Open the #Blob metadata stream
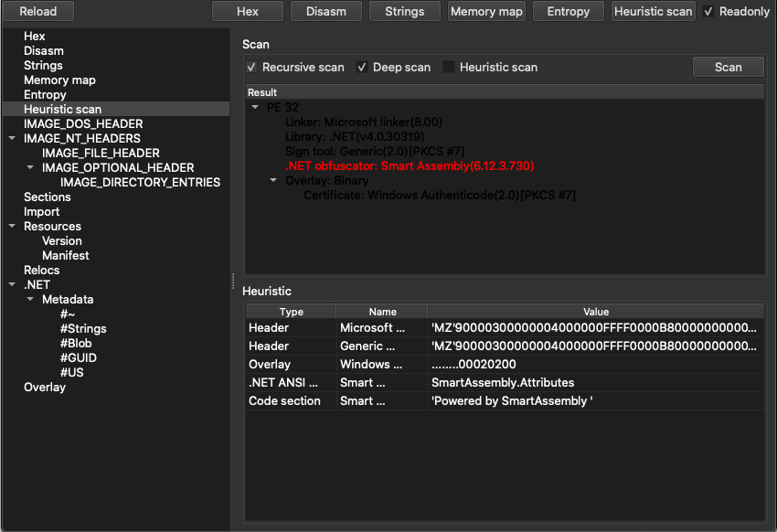777x532 pixels. coord(76,343)
